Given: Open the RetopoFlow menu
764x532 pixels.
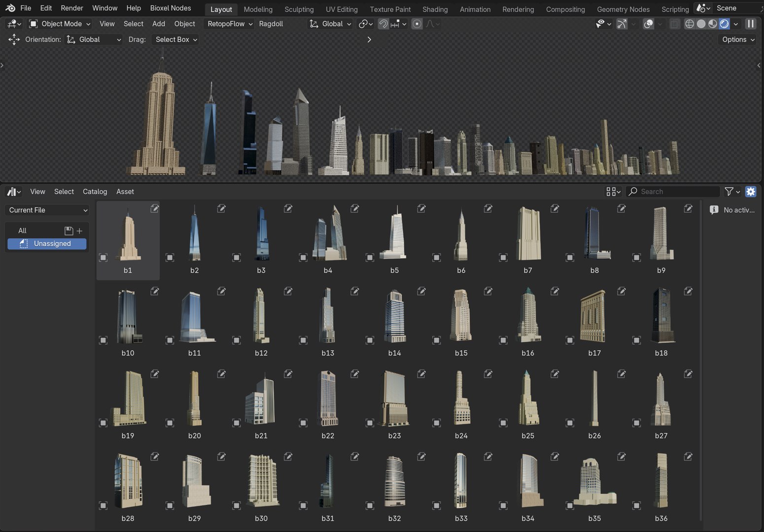Looking at the screenshot, I should [230, 24].
